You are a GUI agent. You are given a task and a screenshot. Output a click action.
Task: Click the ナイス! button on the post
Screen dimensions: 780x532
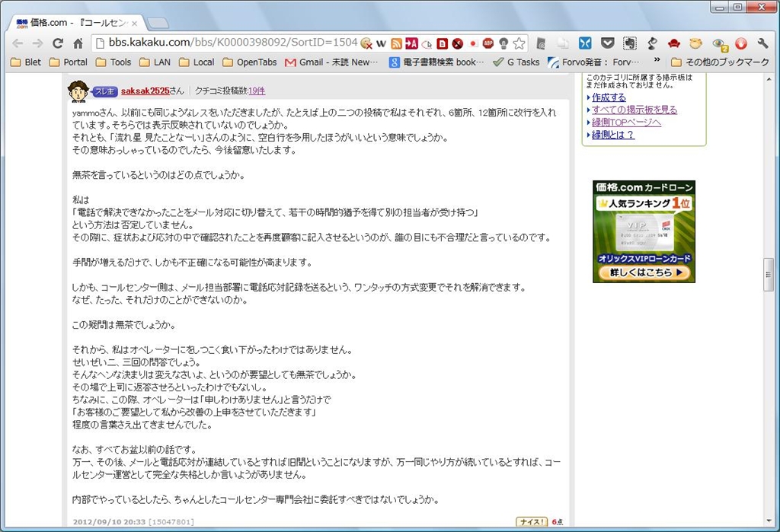(x=531, y=522)
